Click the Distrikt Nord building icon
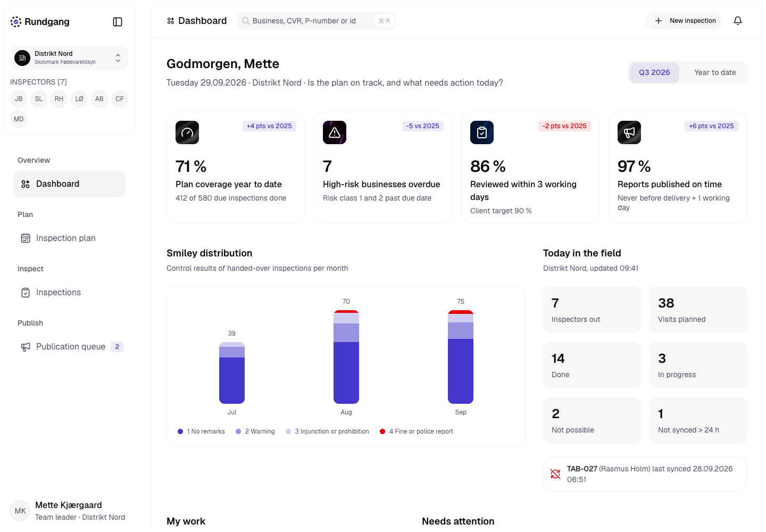 [x=22, y=57]
